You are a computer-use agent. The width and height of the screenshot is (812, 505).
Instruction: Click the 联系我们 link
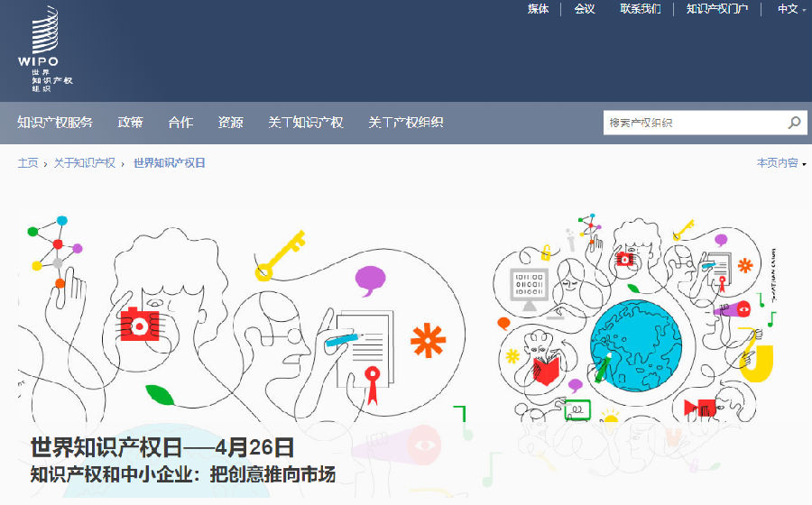click(641, 9)
